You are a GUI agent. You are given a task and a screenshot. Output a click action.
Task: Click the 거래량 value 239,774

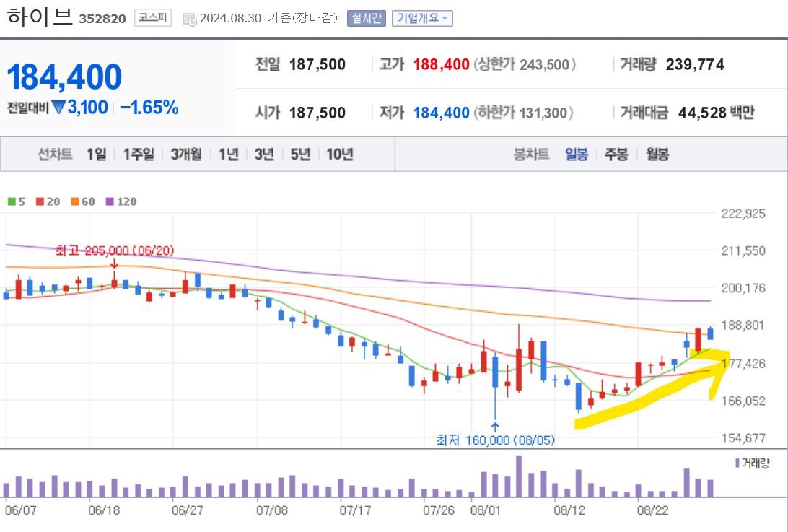coord(695,64)
